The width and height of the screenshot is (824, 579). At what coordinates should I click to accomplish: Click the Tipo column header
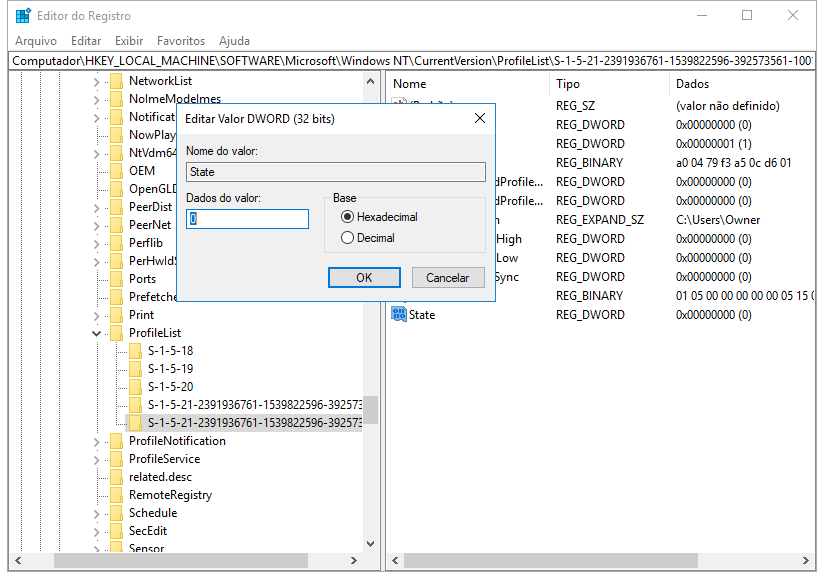tap(568, 84)
